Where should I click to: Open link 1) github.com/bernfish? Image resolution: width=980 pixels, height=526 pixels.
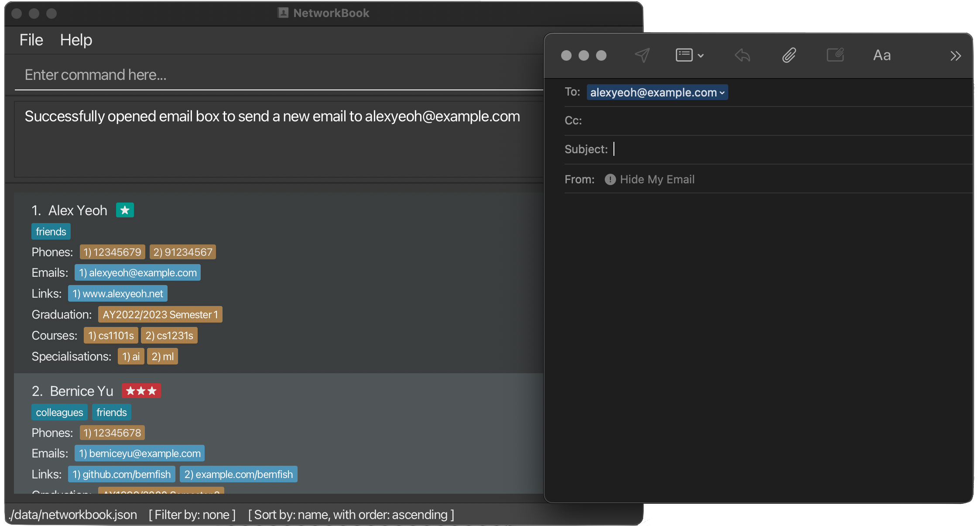point(122,474)
